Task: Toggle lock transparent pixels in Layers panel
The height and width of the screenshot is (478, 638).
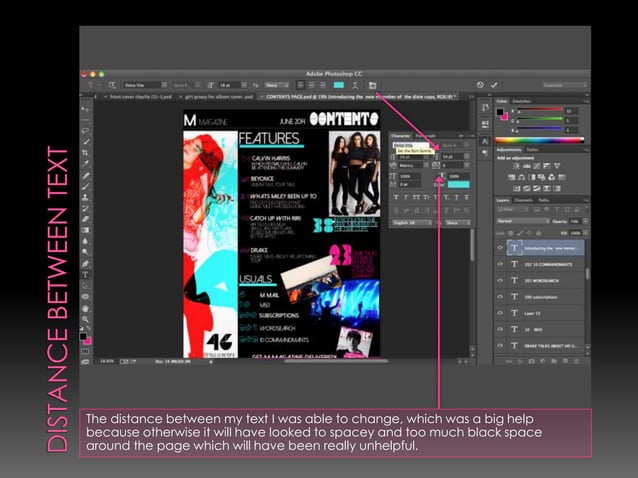Action: (511, 233)
